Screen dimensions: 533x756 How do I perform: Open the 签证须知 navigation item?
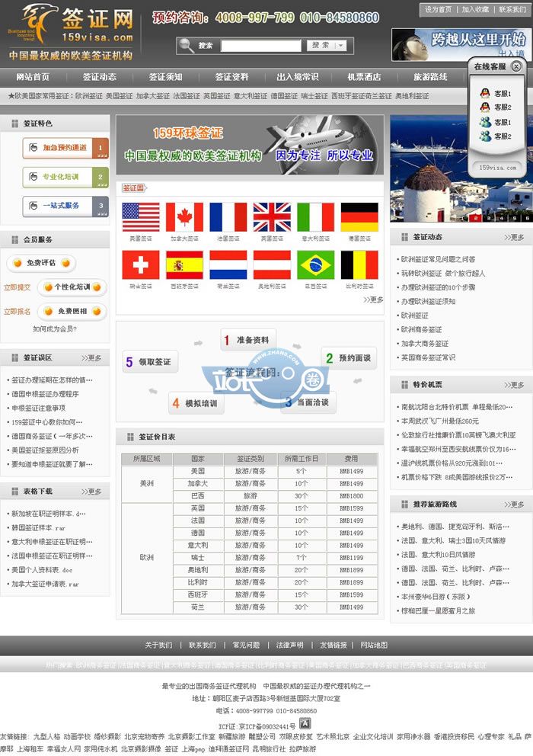165,77
